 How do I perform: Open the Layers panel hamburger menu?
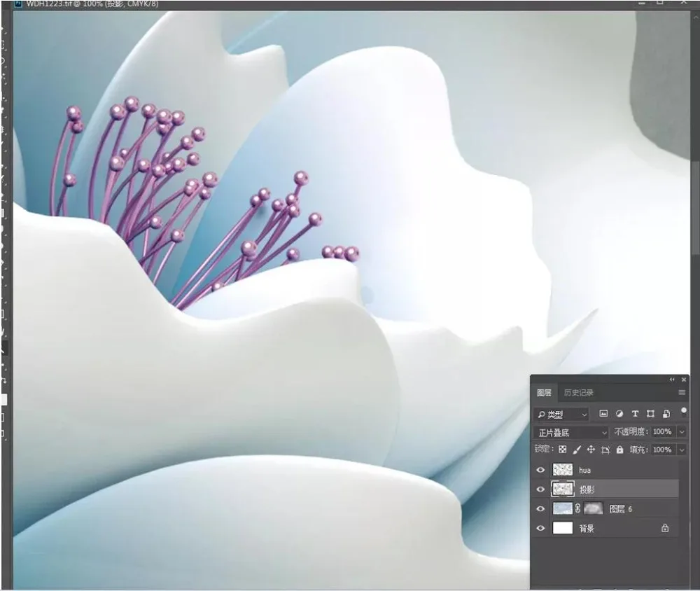(x=682, y=393)
